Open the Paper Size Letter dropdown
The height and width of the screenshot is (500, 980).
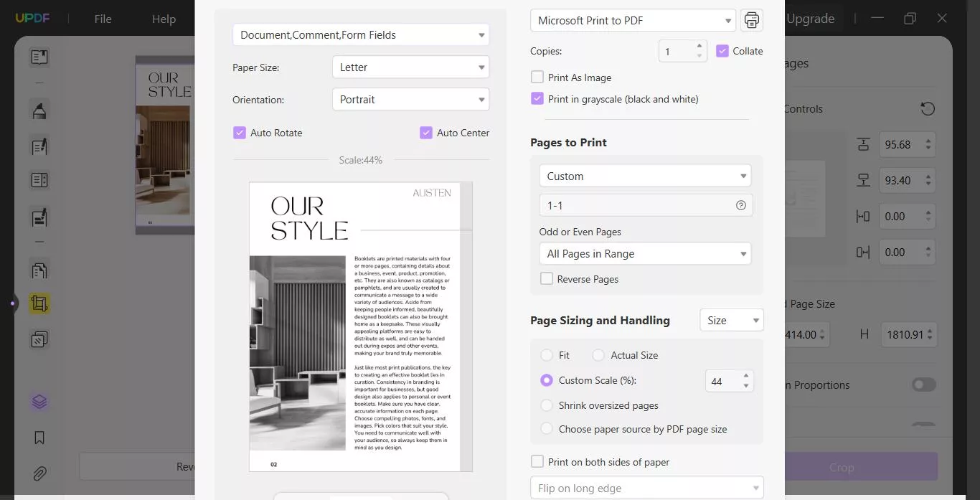pos(410,67)
